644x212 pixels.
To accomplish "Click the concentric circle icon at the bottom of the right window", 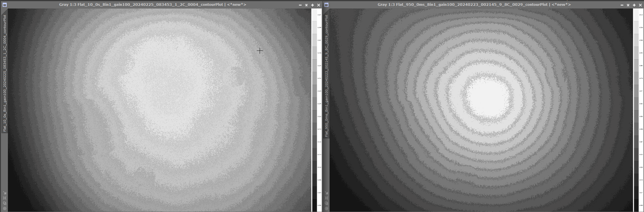I will point(326,208).
